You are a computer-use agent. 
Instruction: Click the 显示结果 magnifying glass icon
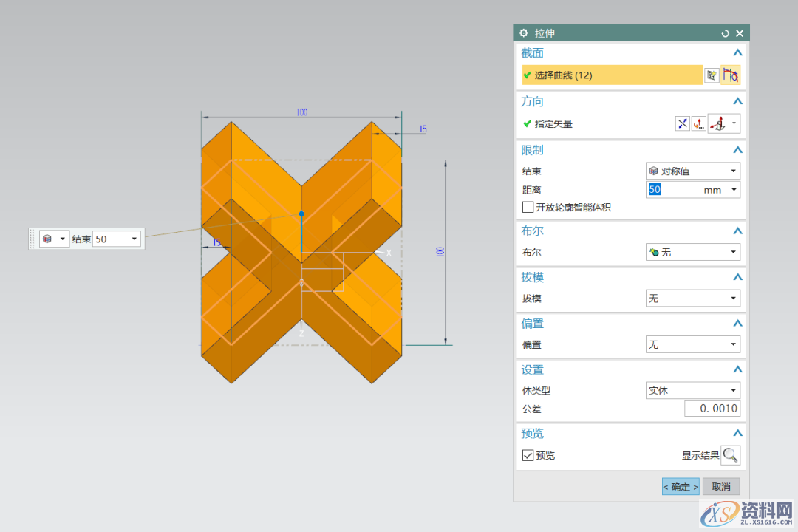(730, 455)
